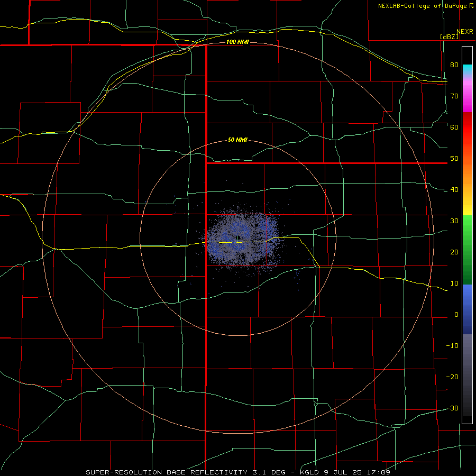Click the 30 dBZ scale value

point(454,221)
